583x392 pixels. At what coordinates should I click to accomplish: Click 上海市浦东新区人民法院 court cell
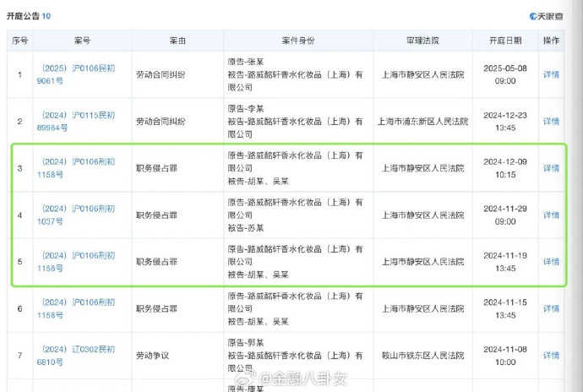click(422, 122)
